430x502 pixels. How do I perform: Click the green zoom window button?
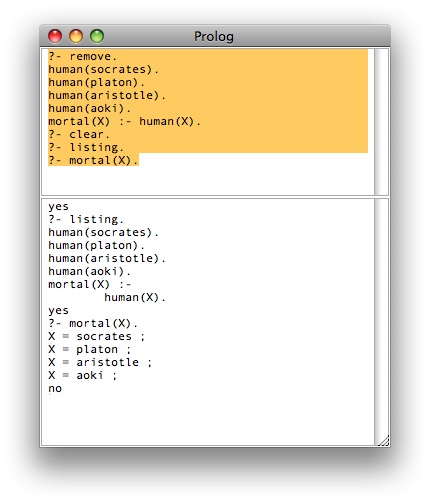pyautogui.click(x=97, y=36)
